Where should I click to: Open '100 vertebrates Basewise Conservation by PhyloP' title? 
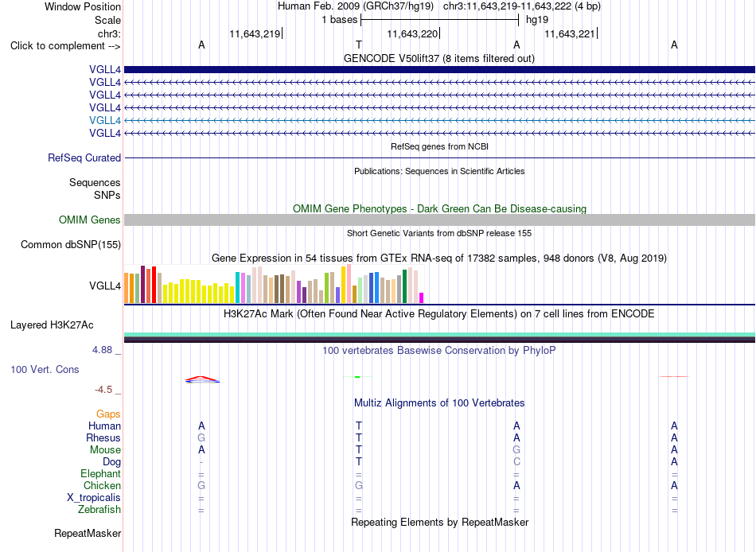(439, 351)
